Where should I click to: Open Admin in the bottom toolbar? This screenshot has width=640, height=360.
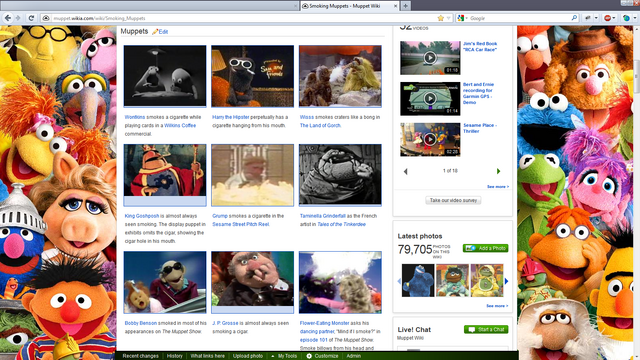click(x=353, y=356)
